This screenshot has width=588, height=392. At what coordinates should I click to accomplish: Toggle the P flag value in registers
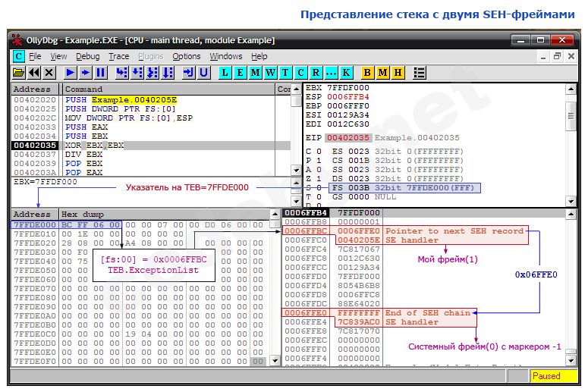tap(318, 161)
